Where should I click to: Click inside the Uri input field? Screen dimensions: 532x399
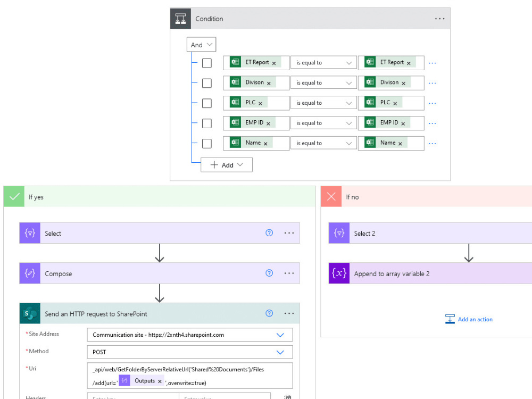tap(190, 376)
